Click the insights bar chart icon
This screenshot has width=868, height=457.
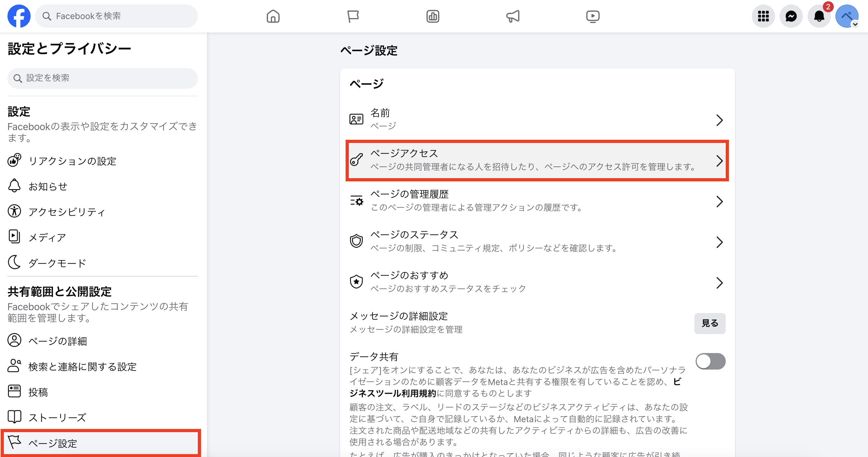pyautogui.click(x=433, y=16)
